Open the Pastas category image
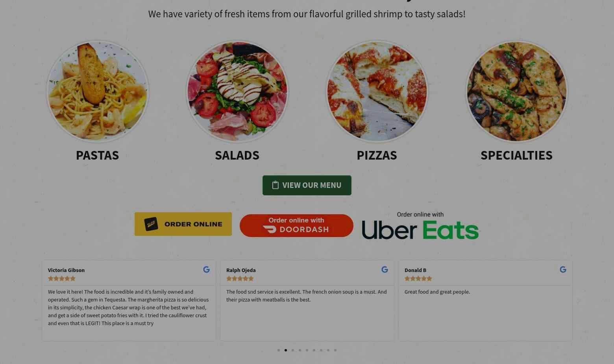The image size is (614, 364). [98, 91]
